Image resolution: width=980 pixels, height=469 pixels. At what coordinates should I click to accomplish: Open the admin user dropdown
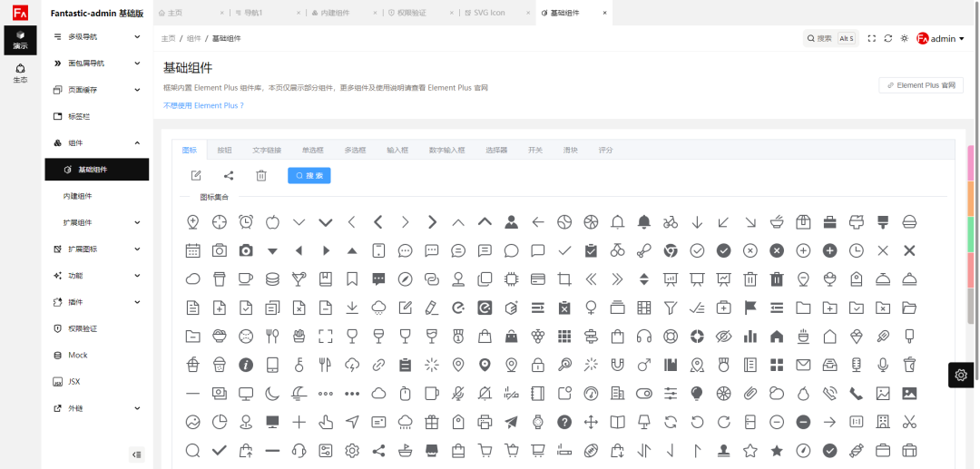click(940, 38)
